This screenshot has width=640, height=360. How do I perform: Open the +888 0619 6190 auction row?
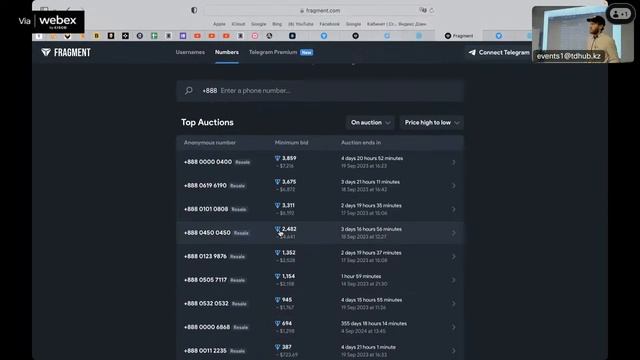click(x=320, y=186)
